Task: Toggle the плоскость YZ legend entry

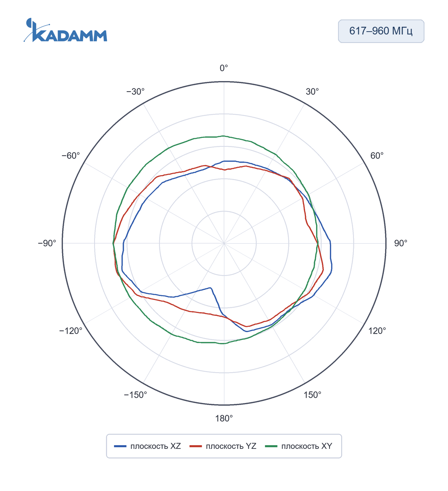Action: pos(223,446)
